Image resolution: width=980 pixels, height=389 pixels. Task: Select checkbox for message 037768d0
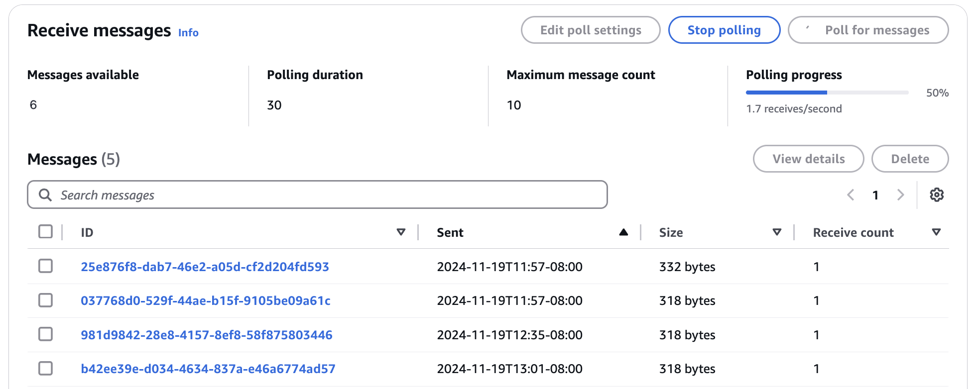[45, 300]
